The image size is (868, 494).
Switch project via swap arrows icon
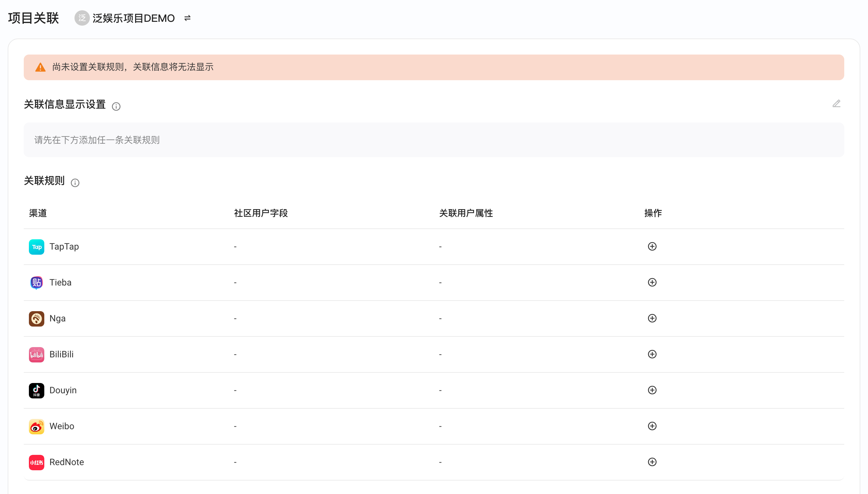click(x=187, y=18)
